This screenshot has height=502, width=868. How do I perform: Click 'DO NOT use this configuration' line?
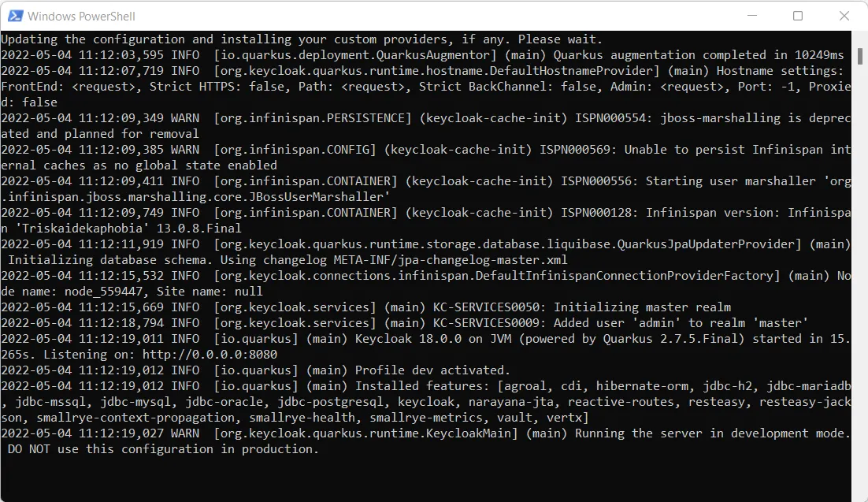[x=163, y=449]
